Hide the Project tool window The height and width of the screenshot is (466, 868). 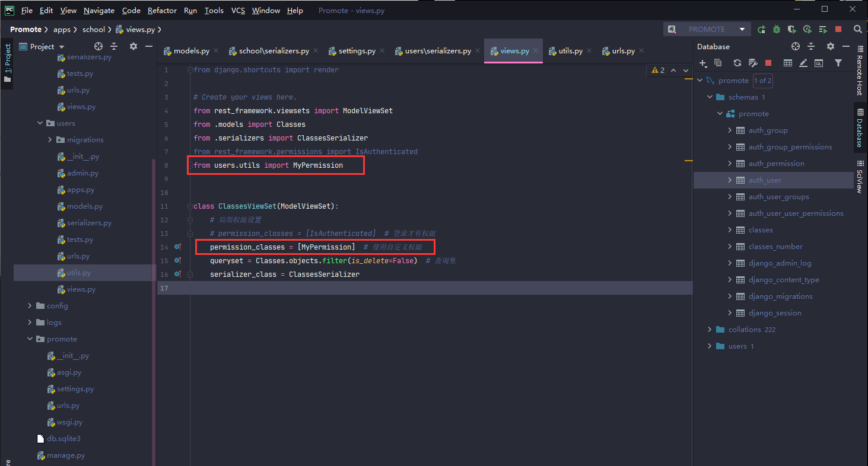point(149,46)
